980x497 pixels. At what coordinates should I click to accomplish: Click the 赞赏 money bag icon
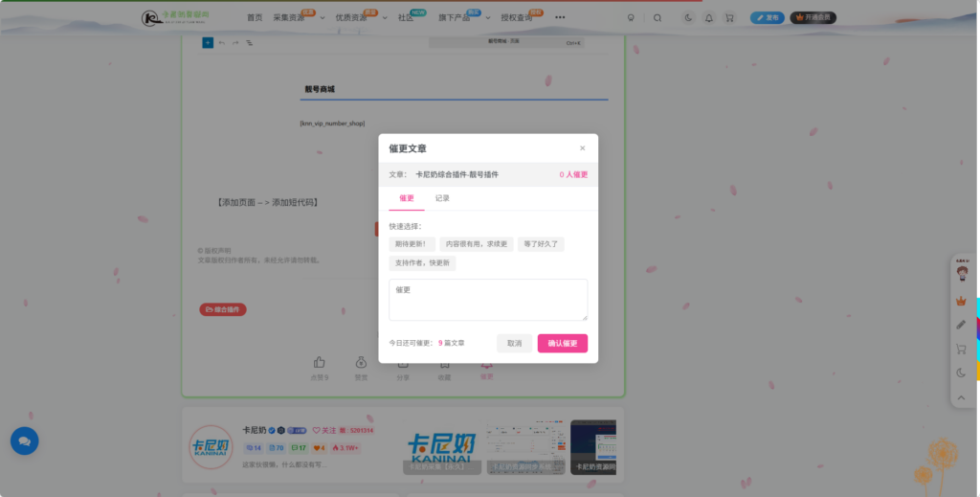(361, 363)
